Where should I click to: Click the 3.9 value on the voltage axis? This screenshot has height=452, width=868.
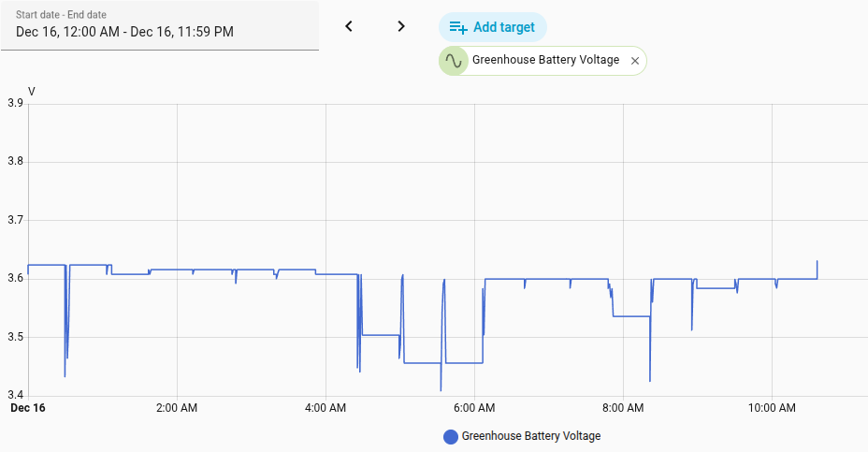pos(15,103)
